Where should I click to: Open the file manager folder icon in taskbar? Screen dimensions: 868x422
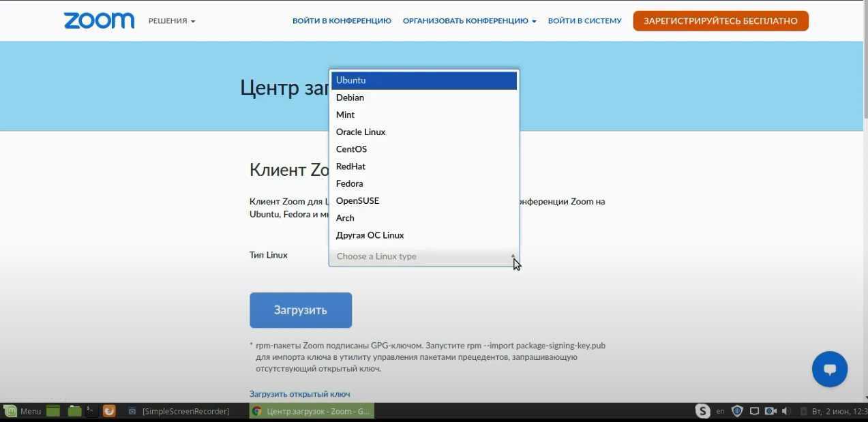click(x=74, y=411)
